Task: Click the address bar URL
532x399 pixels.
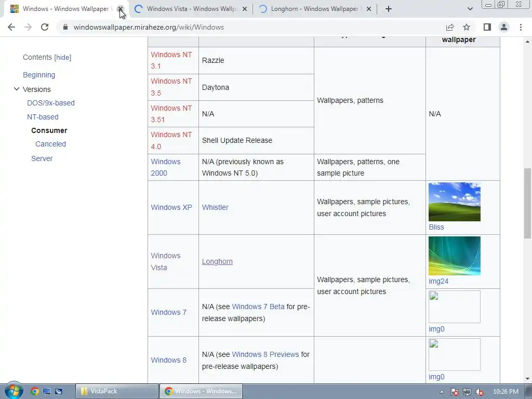Action: point(149,27)
